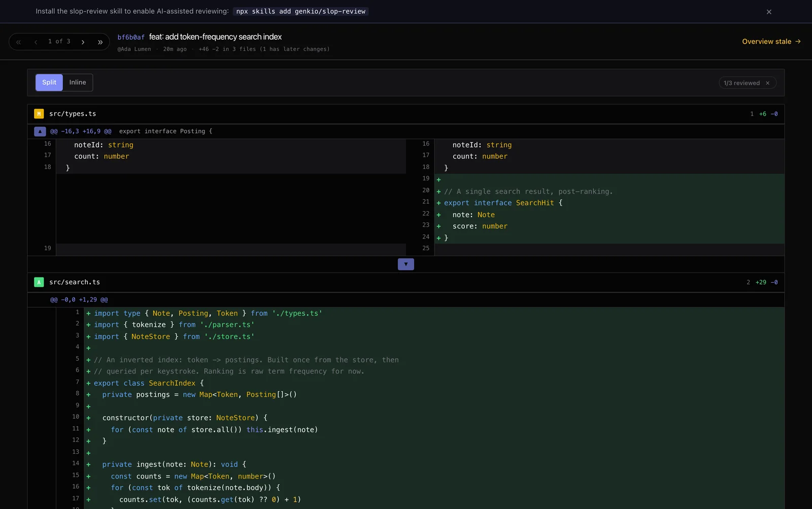812x509 pixels.
Task: Click the import tokenize line
Action: pos(434,325)
